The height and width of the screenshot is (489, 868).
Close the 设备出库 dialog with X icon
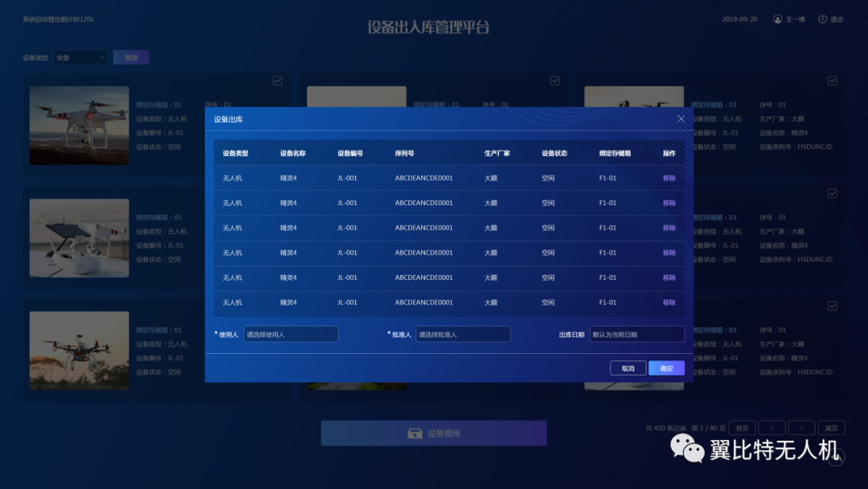[681, 119]
